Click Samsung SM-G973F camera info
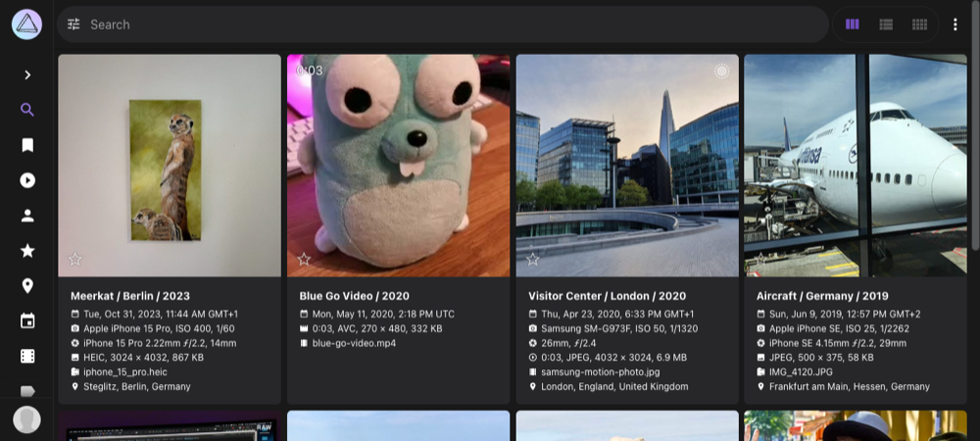Image resolution: width=980 pixels, height=441 pixels. point(619,328)
